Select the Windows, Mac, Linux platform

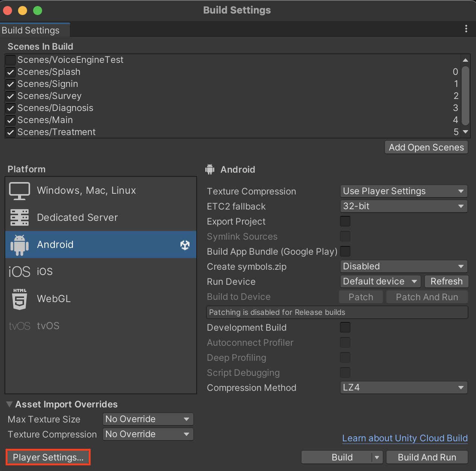tap(101, 191)
